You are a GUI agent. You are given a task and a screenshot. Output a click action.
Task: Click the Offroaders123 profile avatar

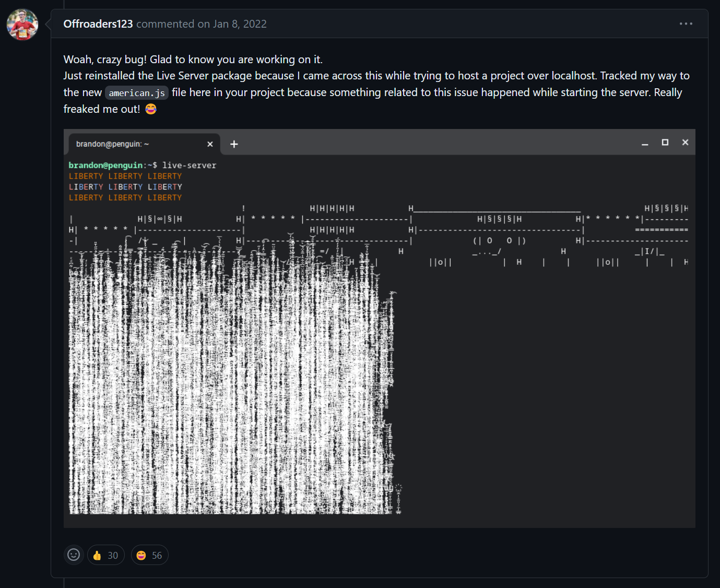[22, 24]
